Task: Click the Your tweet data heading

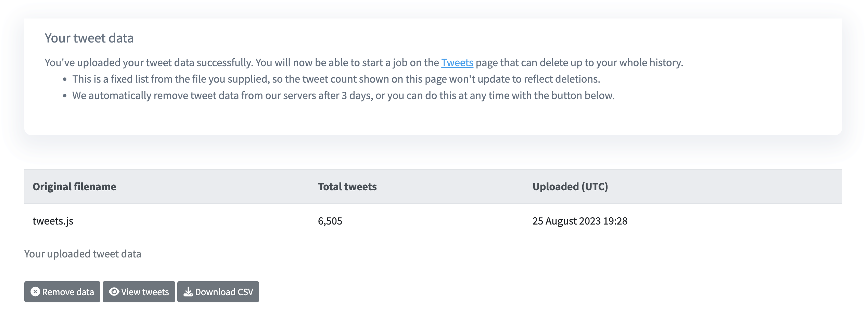Action: pyautogui.click(x=89, y=38)
